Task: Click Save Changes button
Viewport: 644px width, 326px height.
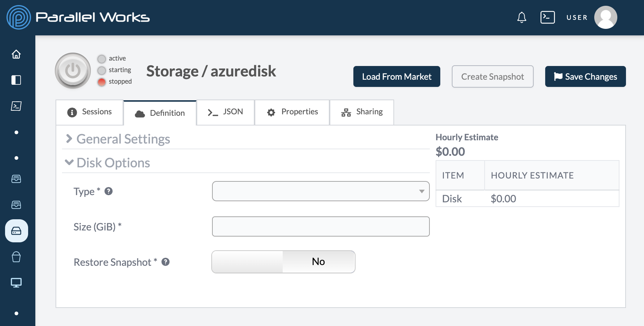Action: [x=586, y=76]
